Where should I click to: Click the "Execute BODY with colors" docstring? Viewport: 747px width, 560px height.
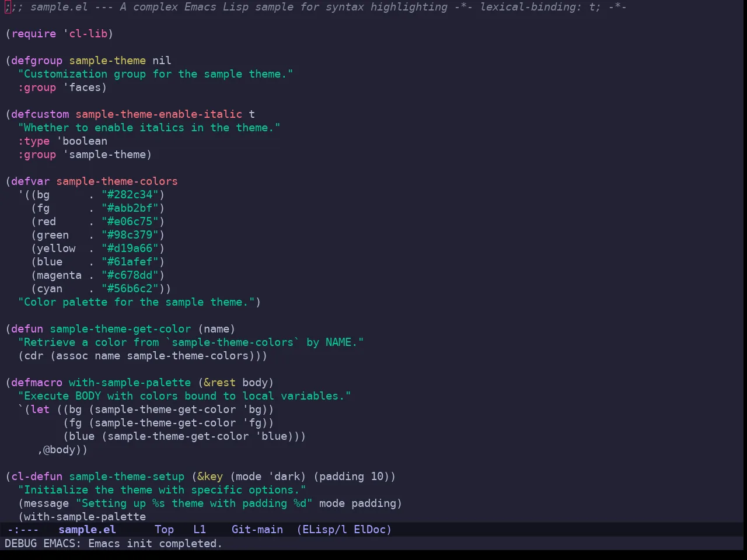point(184,396)
